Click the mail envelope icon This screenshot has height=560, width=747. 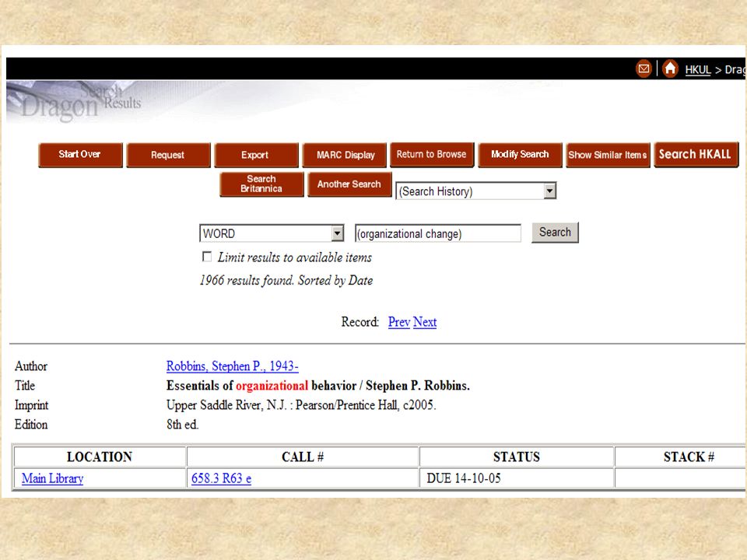[x=644, y=69]
